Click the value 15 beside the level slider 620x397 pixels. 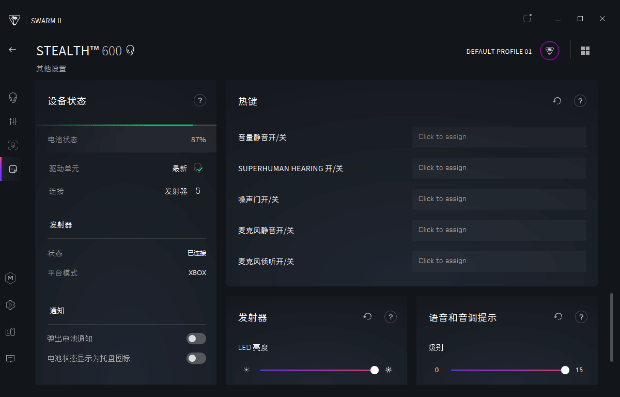click(x=579, y=370)
